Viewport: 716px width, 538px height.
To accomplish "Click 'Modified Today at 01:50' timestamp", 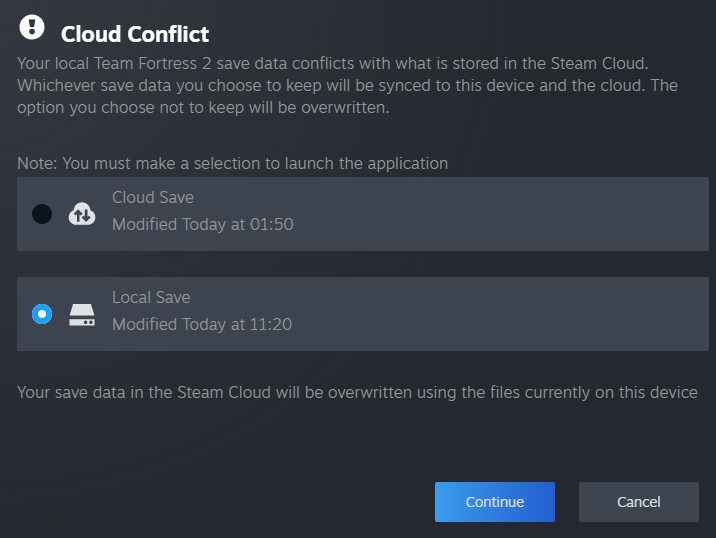I will (202, 224).
